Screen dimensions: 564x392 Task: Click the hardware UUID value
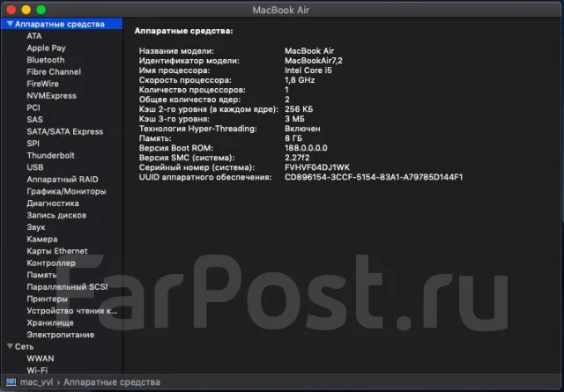pos(374,177)
